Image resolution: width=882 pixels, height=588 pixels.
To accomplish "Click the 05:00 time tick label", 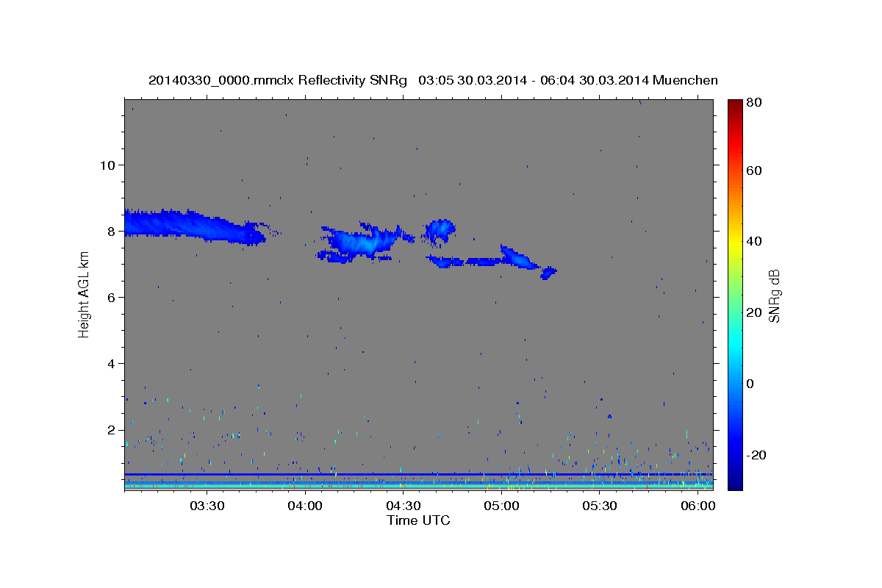I will 501,506.
